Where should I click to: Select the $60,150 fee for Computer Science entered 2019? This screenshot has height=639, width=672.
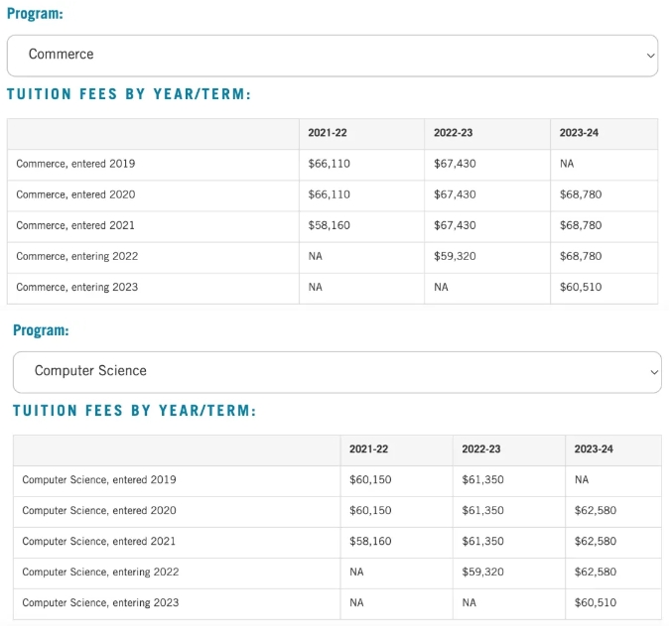370,479
